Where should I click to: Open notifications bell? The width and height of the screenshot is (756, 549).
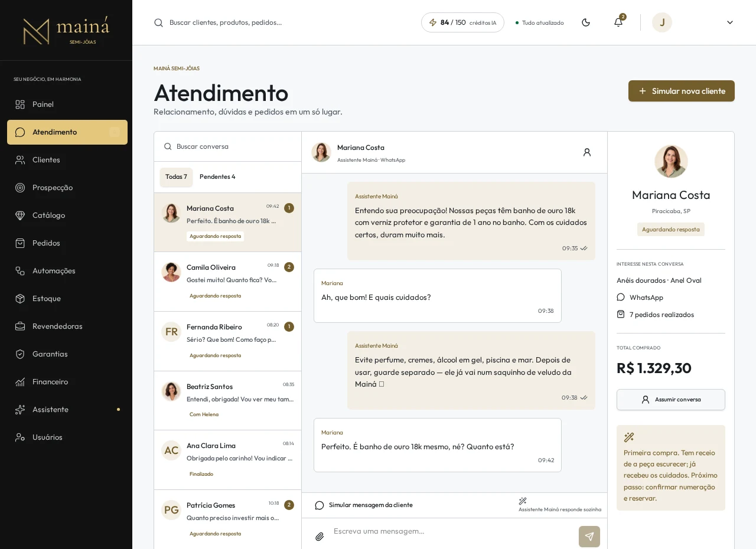click(618, 22)
